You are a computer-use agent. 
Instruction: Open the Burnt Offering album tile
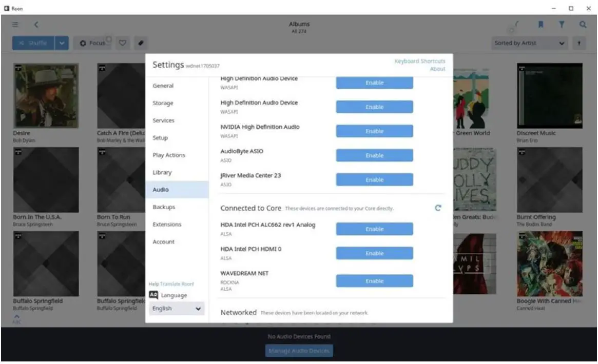coord(550,180)
